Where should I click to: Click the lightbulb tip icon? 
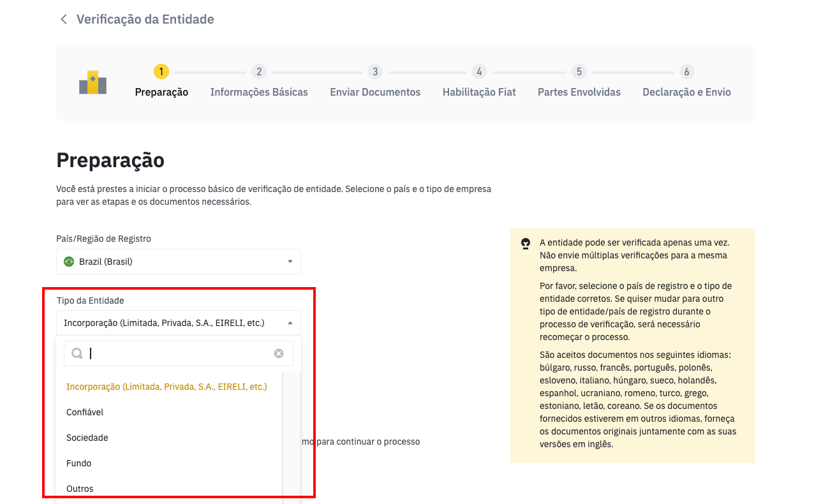(526, 243)
